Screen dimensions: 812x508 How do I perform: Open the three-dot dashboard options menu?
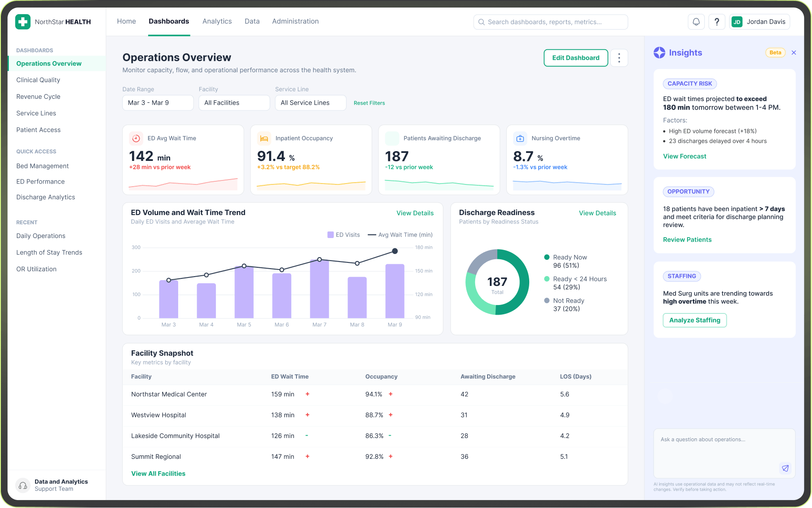coord(619,58)
